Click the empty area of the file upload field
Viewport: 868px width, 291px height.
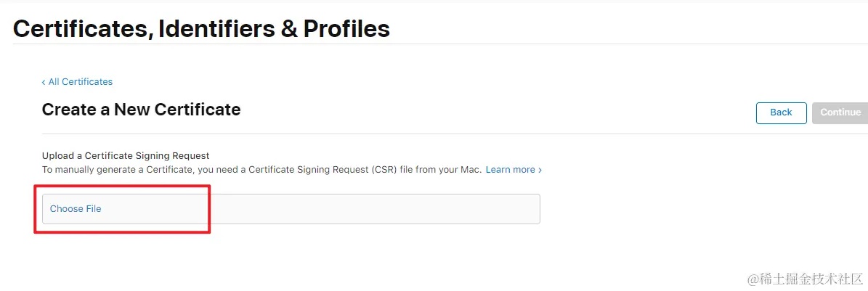[363, 209]
